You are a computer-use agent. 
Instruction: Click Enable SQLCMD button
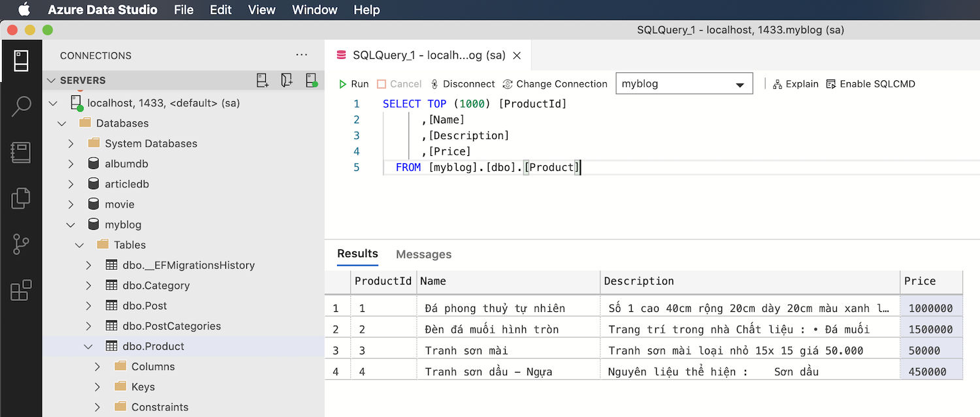[x=871, y=84]
